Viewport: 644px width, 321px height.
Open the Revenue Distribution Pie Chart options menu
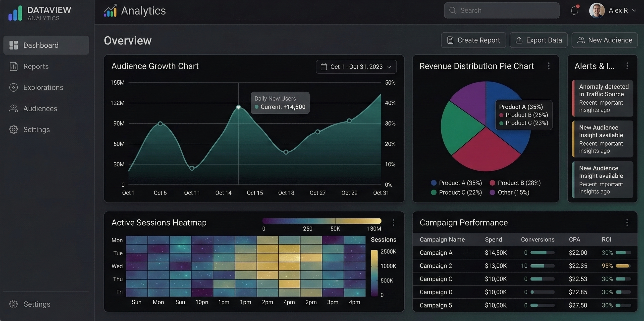point(548,66)
